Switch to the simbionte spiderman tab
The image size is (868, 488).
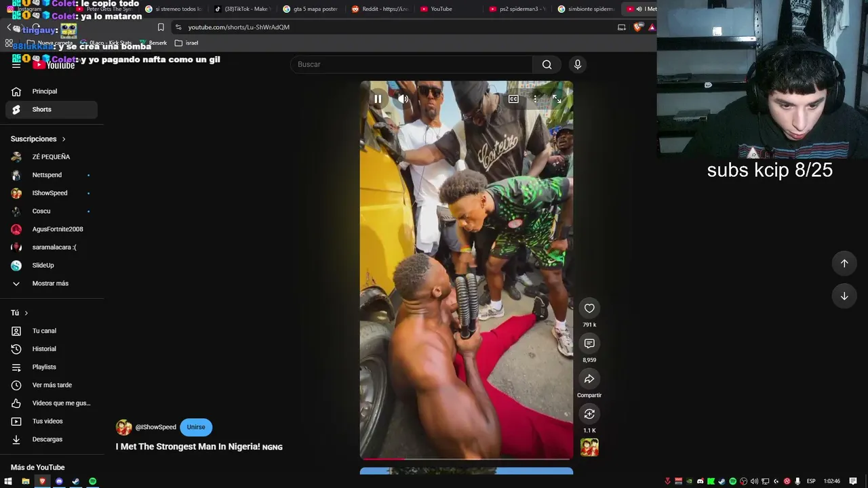click(586, 9)
